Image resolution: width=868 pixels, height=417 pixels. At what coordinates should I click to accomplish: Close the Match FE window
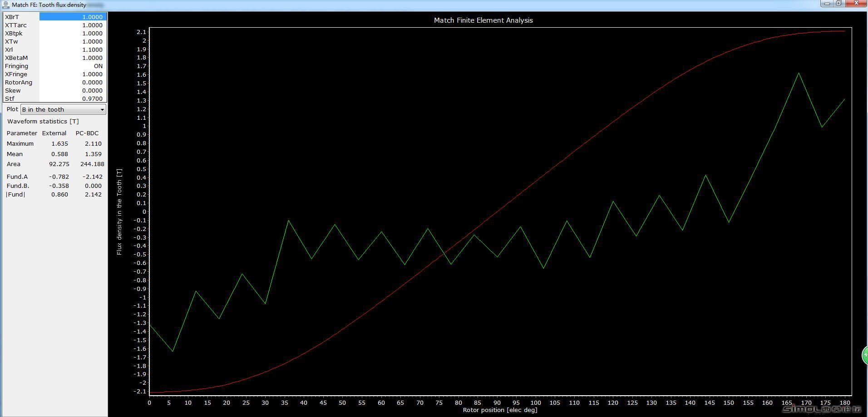[x=856, y=4]
